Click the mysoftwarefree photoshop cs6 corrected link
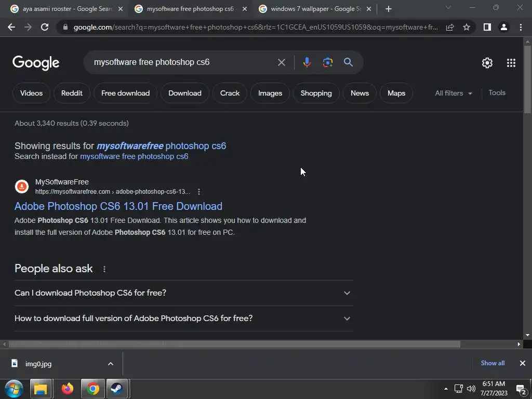 (x=162, y=146)
